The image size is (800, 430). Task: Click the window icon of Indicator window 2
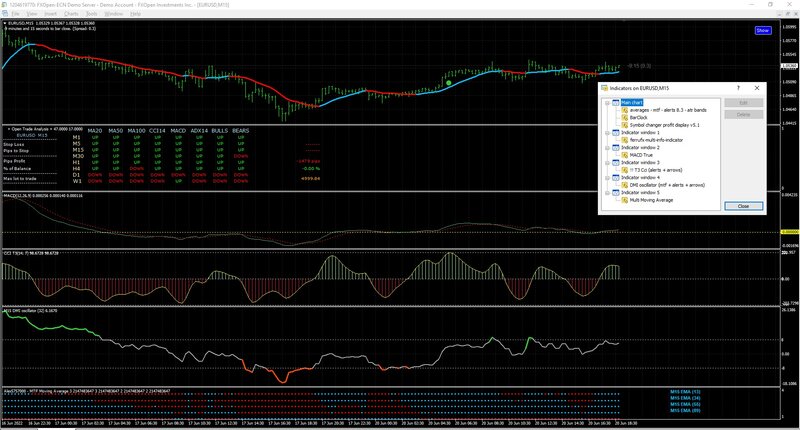pyautogui.click(x=616, y=147)
